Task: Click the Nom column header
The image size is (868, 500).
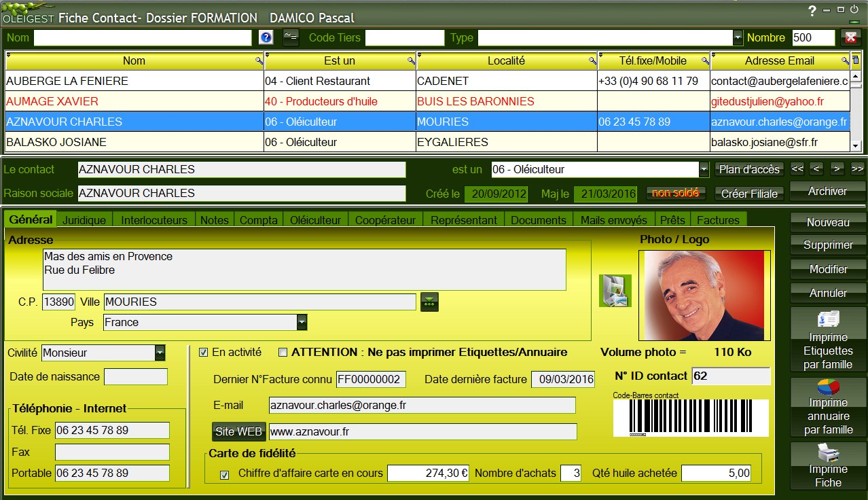Action: tap(134, 60)
